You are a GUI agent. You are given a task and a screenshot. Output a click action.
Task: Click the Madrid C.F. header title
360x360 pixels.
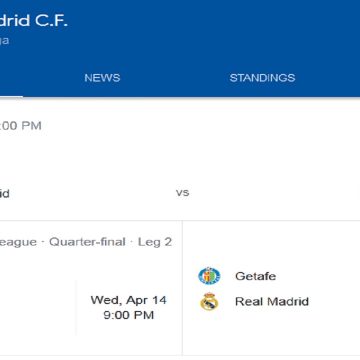point(34,21)
